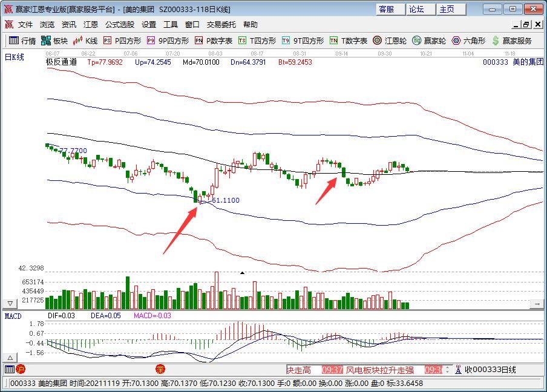
Task: Click the right-arrow button beside volume panel
Action: point(536,303)
